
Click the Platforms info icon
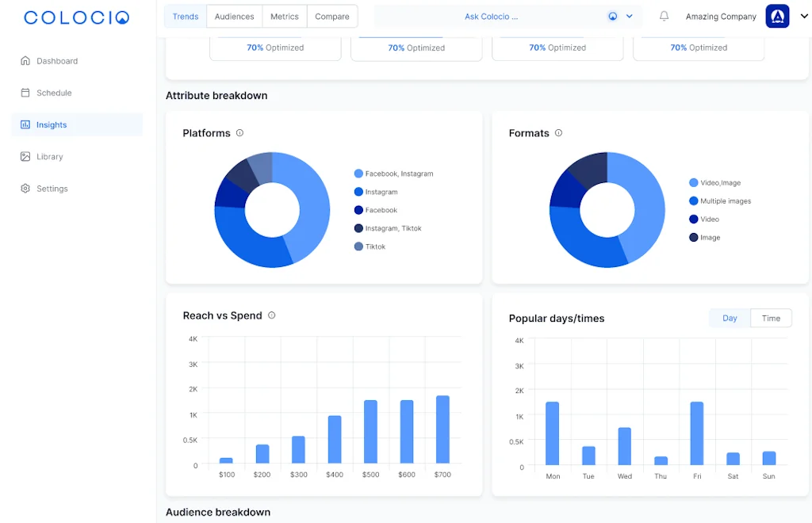point(240,133)
